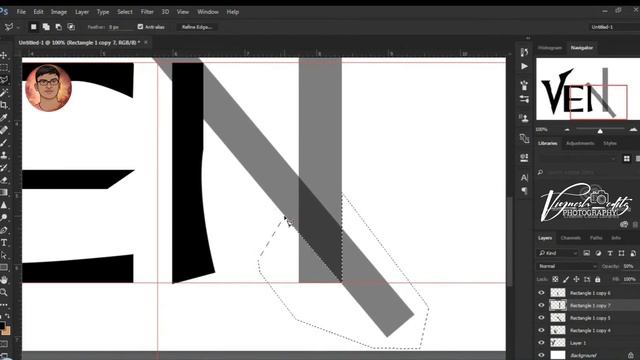Toggle the Anti-alias checkbox
This screenshot has width=640, height=360.
[140, 27]
